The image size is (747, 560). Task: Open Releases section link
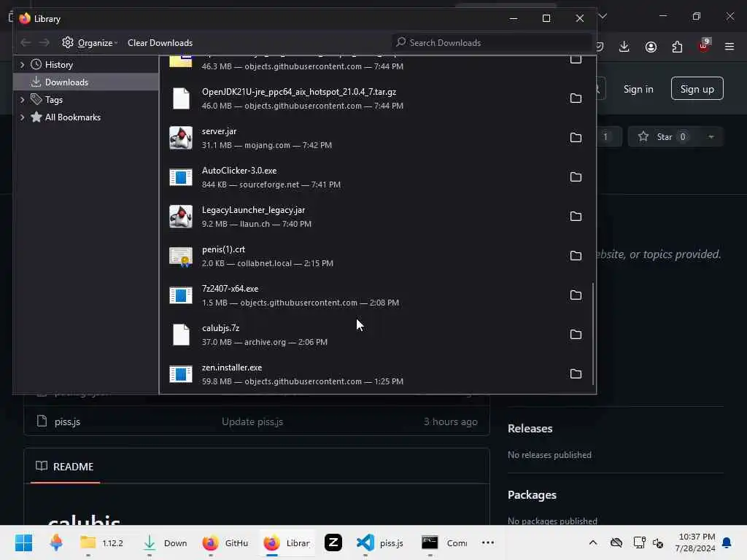coord(530,429)
